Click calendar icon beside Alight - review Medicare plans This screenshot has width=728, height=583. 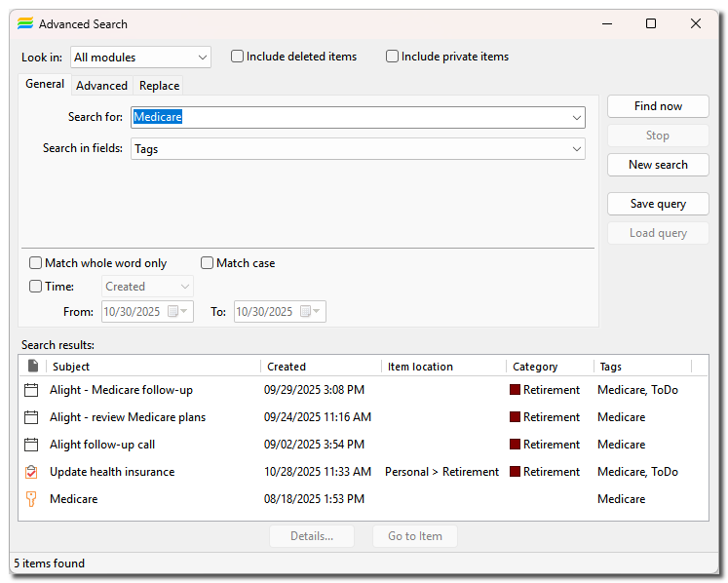(x=31, y=417)
